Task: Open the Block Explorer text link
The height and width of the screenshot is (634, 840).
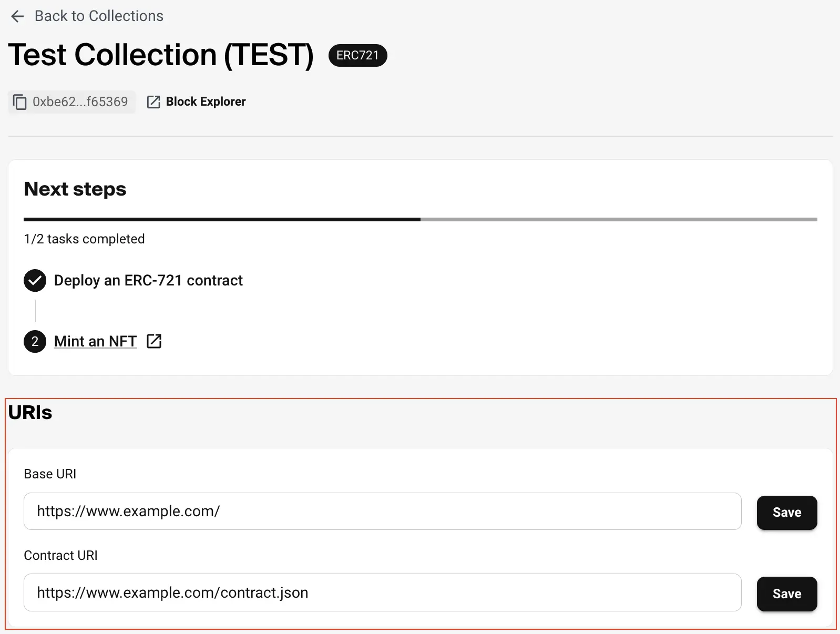Action: [206, 102]
